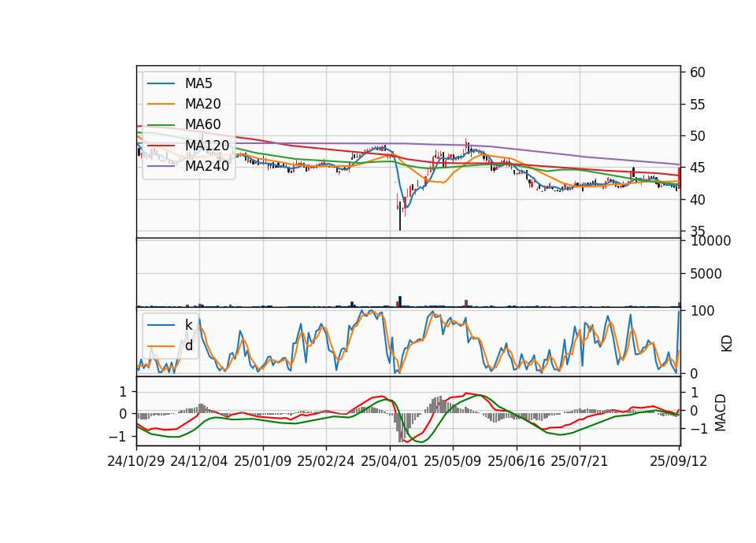Click the 10000 volume axis tick label

coord(710,241)
